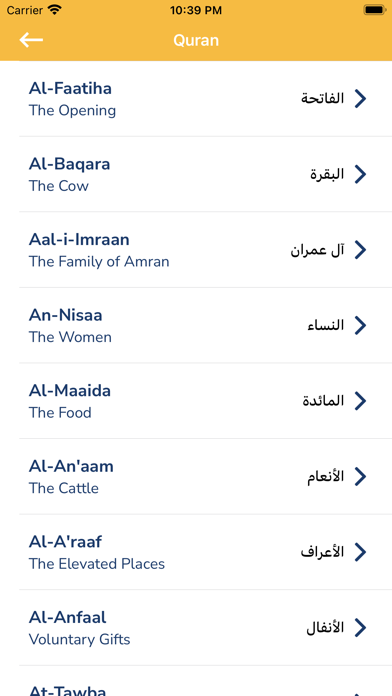The height and width of the screenshot is (696, 392).
Task: Open partially visible At-Tawba row
Action: 196,681
